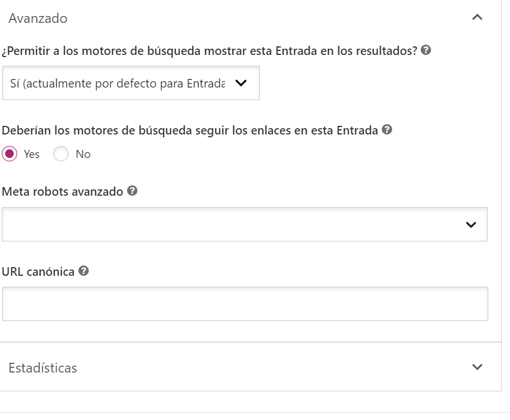The image size is (510, 420).
Task: Open help icon next to follow links question
Action: click(387, 129)
